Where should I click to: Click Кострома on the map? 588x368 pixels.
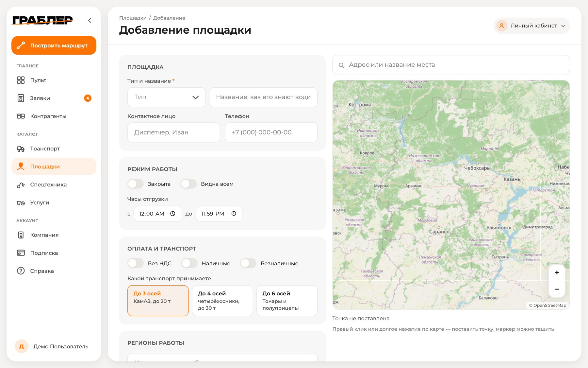pyautogui.click(x=360, y=105)
